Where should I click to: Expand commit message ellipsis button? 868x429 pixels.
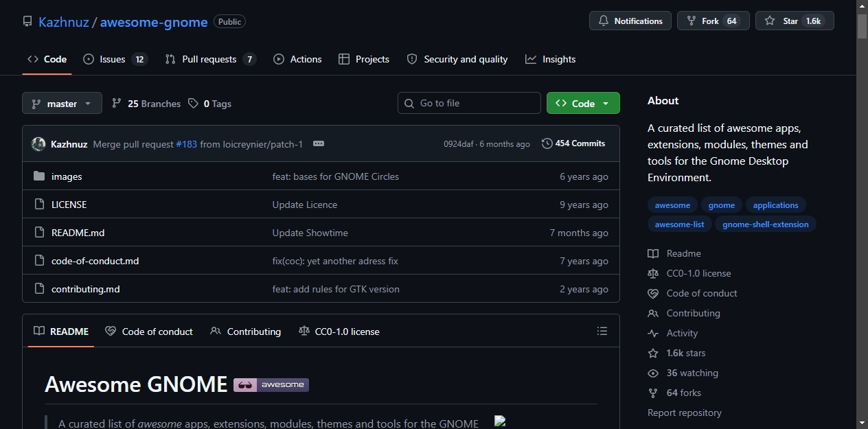[x=318, y=143]
